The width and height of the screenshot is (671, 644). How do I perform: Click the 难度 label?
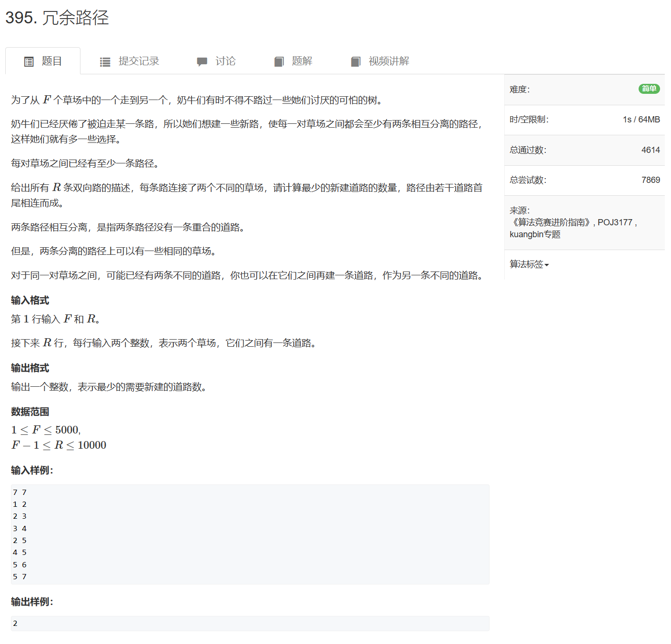pyautogui.click(x=520, y=90)
